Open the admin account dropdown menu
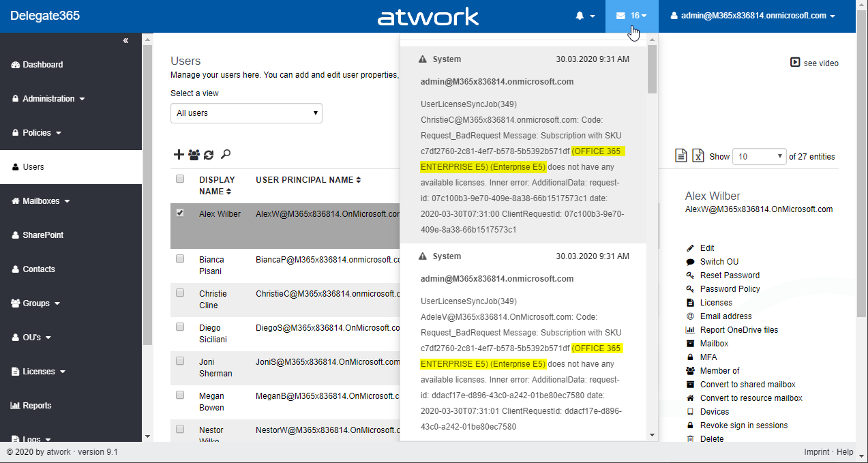This screenshot has height=463, width=868. pyautogui.click(x=753, y=16)
